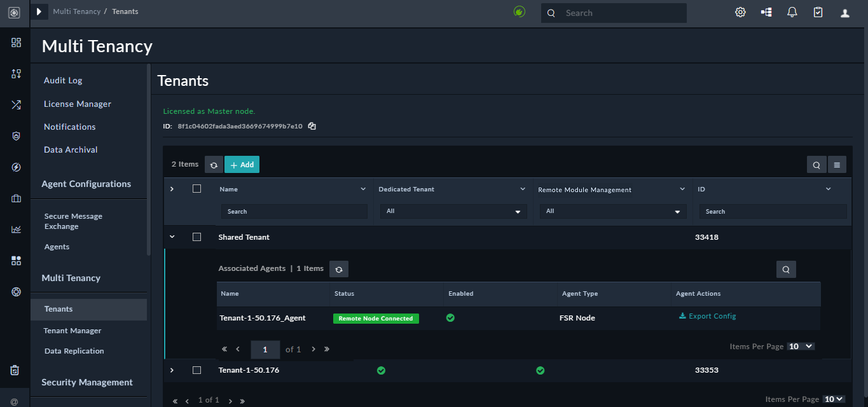Screen dimensions: 868x407
Task: Expand the navigation play arrow button
Action: click(39, 11)
